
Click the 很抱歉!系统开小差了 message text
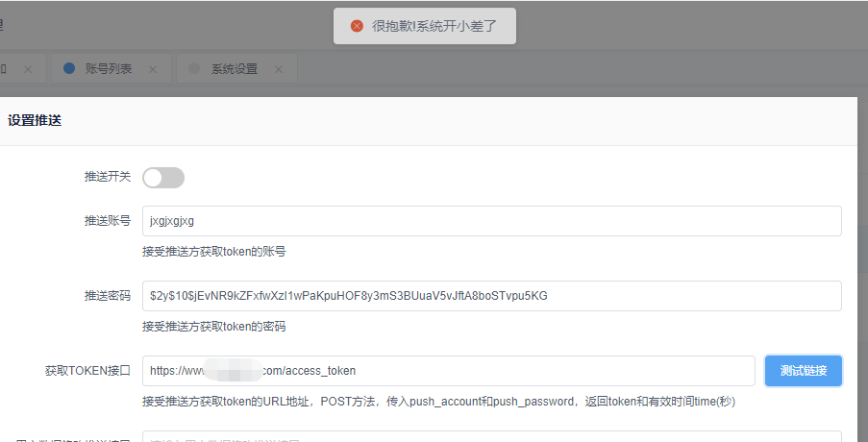tap(434, 26)
